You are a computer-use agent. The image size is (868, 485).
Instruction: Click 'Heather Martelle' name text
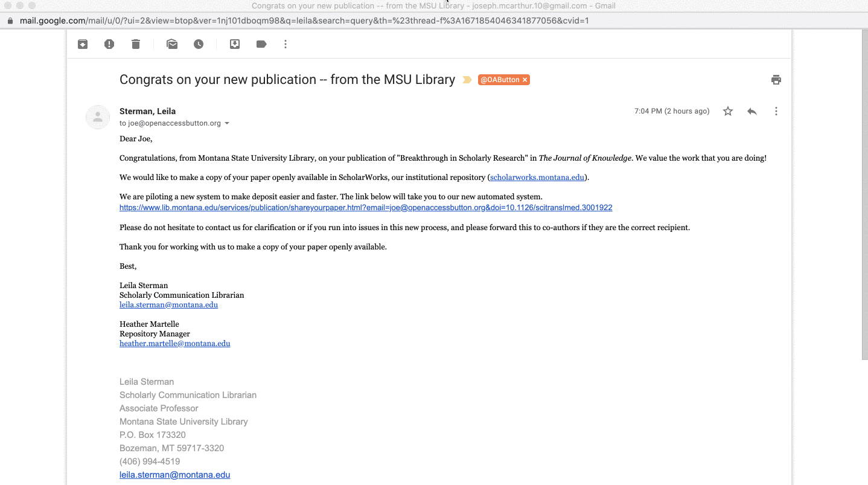(x=149, y=324)
